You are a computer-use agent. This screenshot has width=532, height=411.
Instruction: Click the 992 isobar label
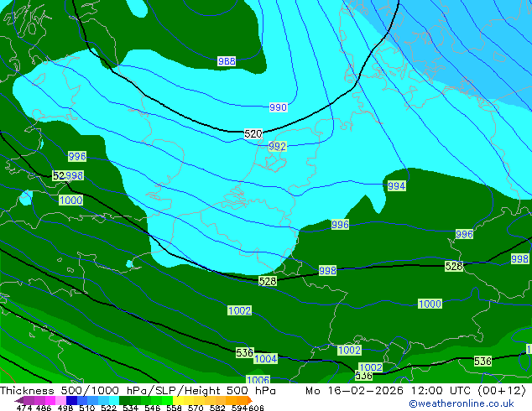click(x=277, y=147)
